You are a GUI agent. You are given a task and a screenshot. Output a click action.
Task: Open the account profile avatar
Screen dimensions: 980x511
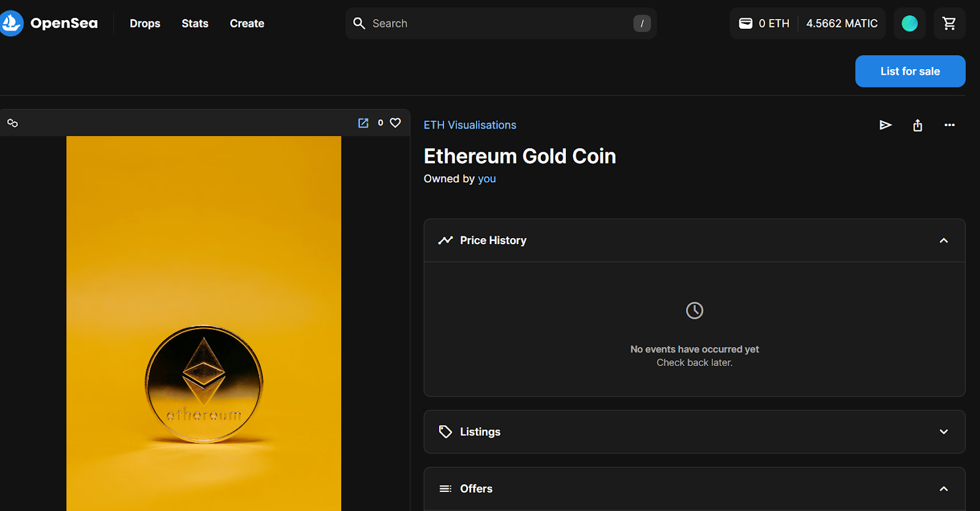click(910, 23)
